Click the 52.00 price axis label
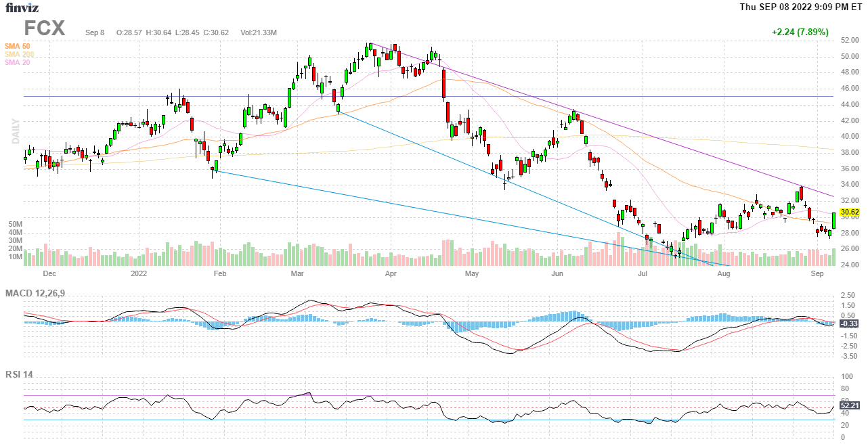Screen dimensions: 868x448 tap(849, 40)
